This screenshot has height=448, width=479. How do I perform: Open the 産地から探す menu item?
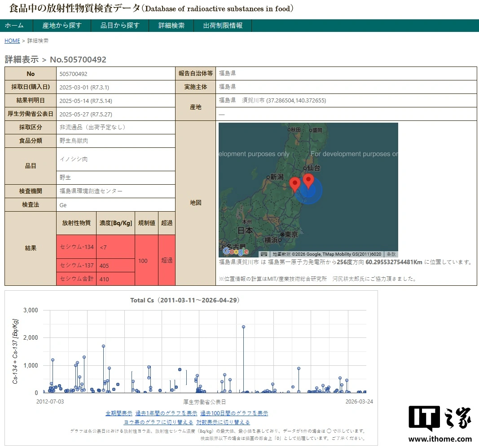(62, 25)
